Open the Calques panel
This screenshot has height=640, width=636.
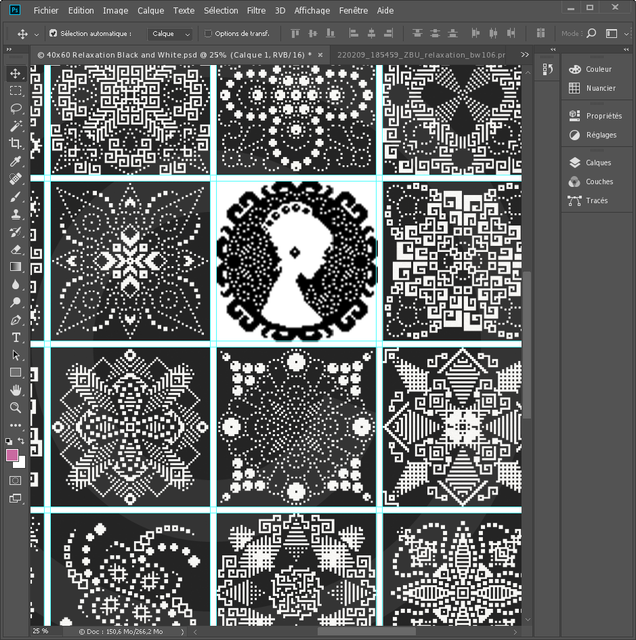590,162
